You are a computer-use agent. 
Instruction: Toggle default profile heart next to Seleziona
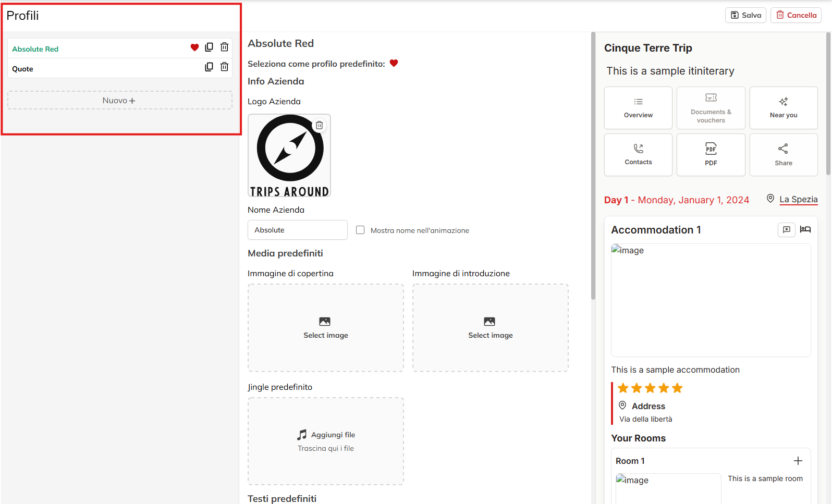394,64
